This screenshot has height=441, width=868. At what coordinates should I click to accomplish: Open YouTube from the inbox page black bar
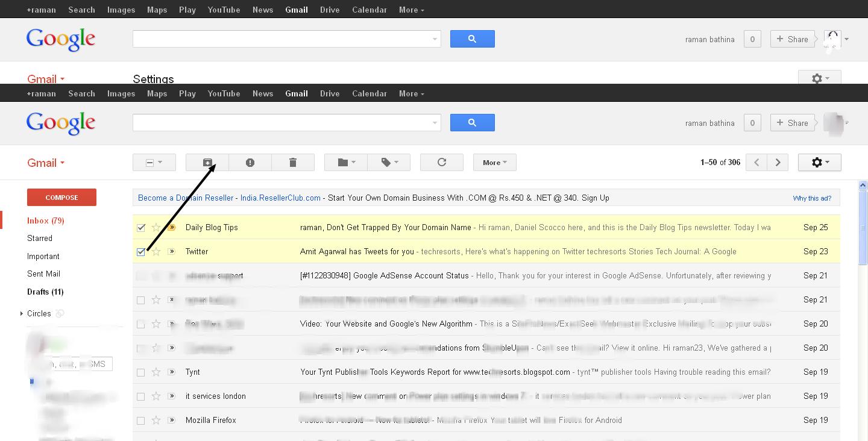224,93
